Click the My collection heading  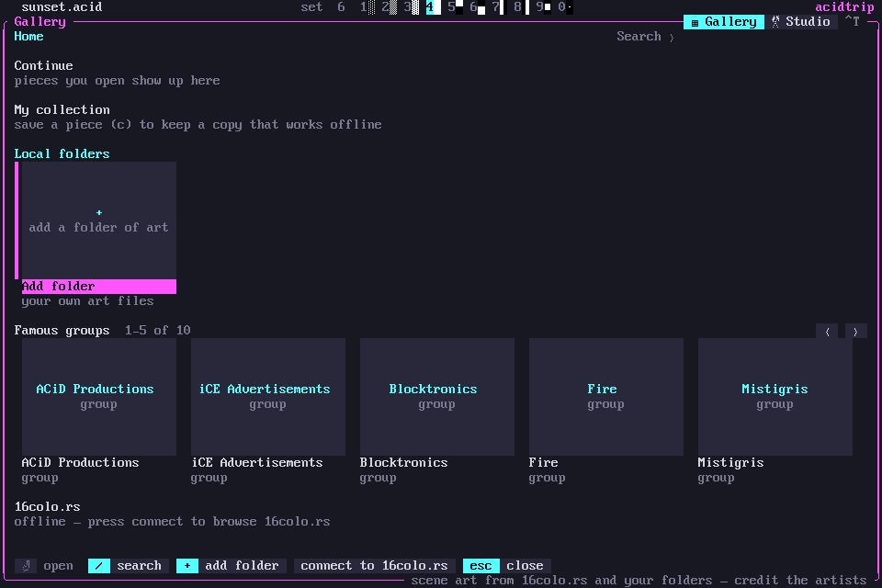tap(62, 109)
